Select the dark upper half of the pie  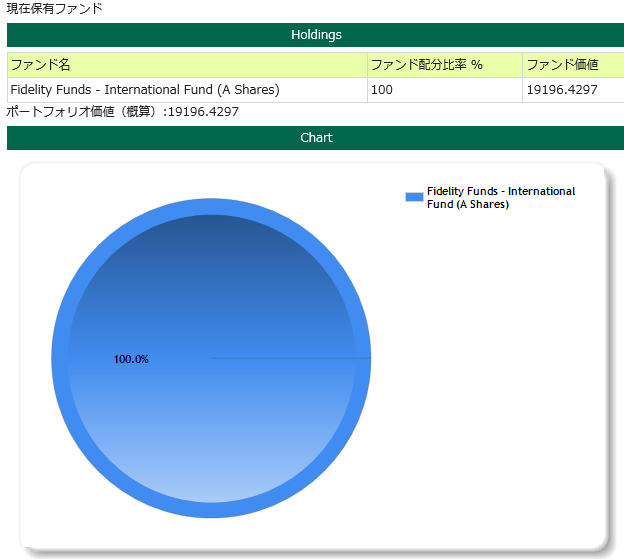(211, 280)
